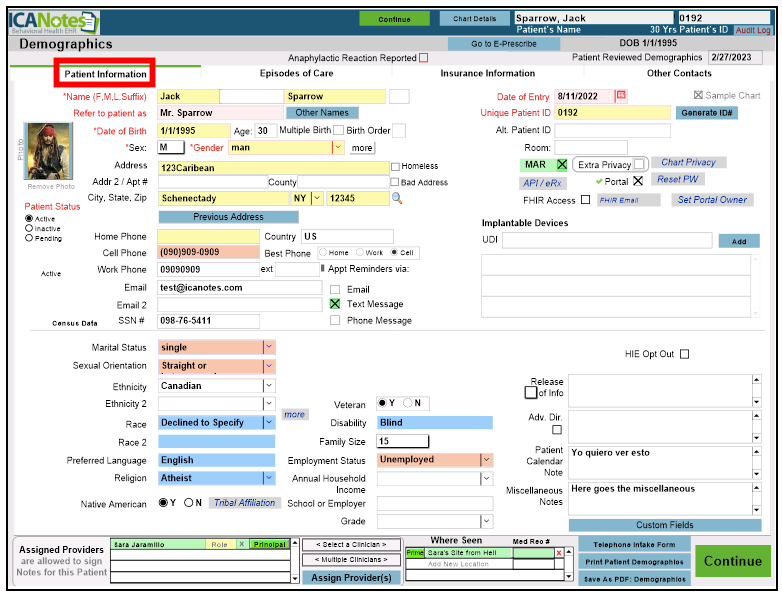Viewport: 782px width, 594px height.
Task: Click the Audit Log button
Action: [x=753, y=31]
